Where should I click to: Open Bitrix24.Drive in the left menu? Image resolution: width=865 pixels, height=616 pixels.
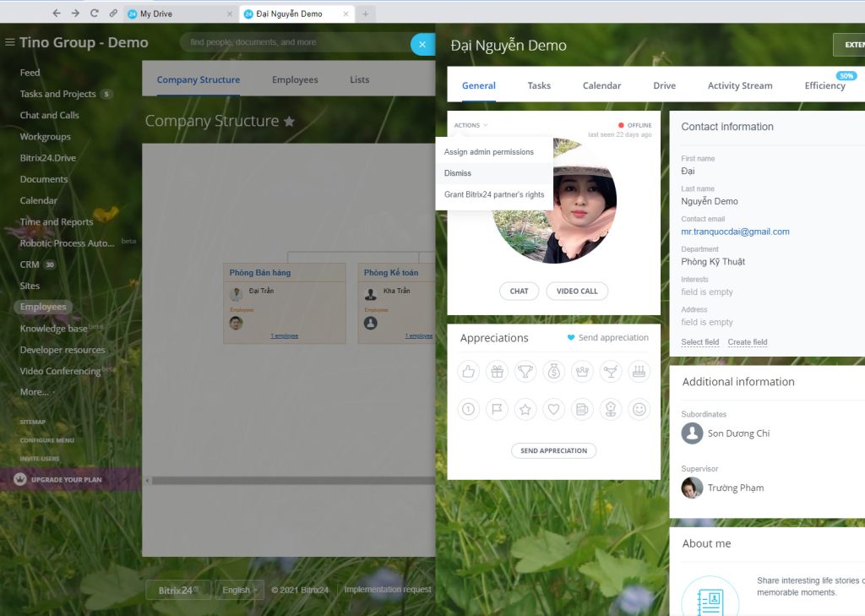tap(48, 158)
